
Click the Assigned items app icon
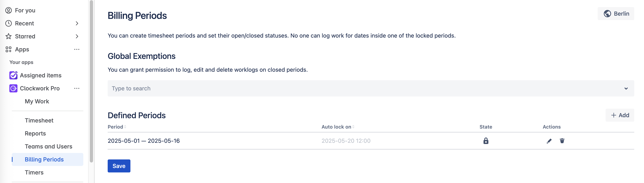pyautogui.click(x=13, y=75)
